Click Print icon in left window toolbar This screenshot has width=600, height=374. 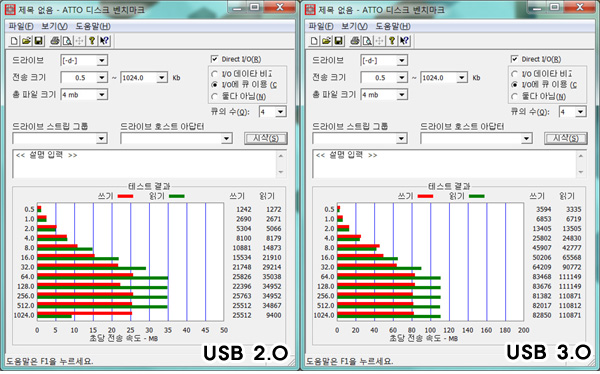(55, 41)
